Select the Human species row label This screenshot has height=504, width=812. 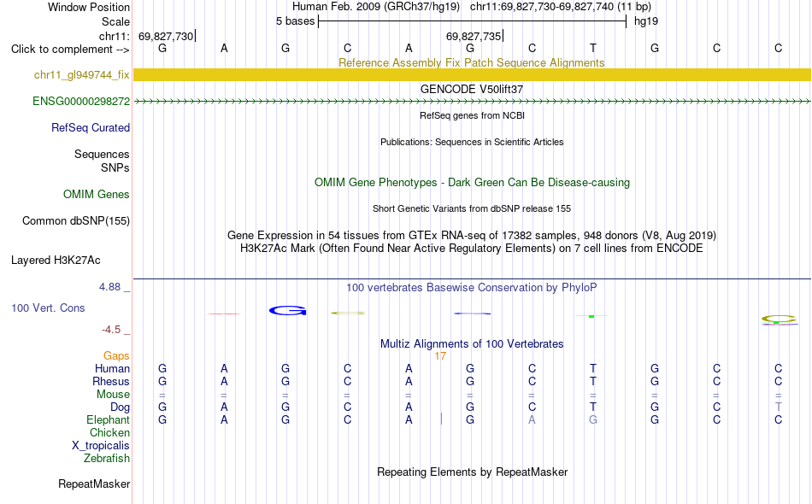point(112,368)
